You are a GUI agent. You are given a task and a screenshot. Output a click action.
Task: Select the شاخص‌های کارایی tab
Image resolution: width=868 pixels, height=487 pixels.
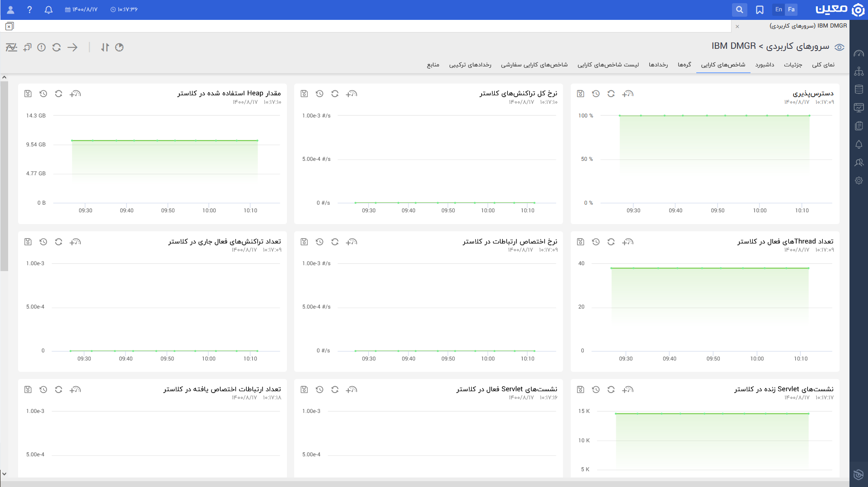[x=723, y=65]
